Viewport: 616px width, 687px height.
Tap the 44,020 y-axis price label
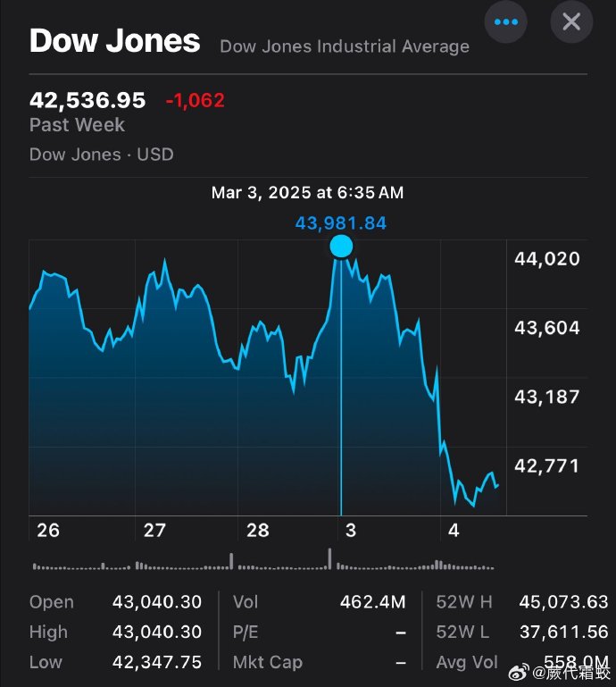coord(547,259)
